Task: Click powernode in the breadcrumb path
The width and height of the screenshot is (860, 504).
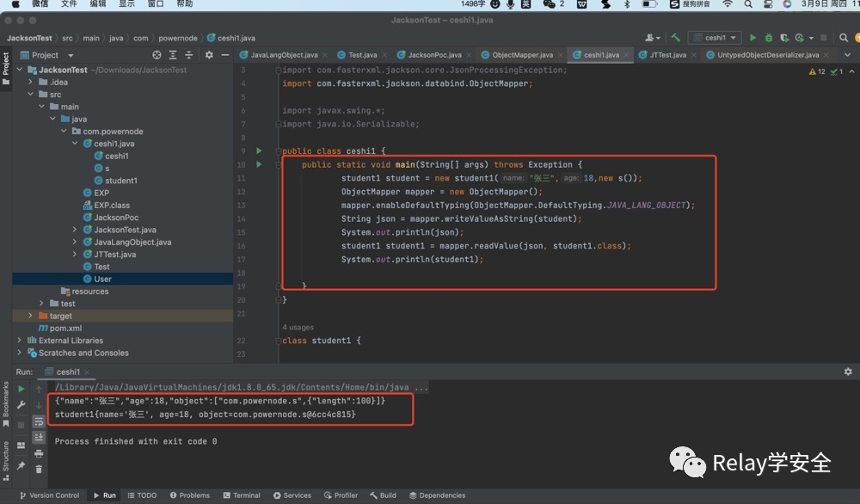Action: tap(178, 38)
